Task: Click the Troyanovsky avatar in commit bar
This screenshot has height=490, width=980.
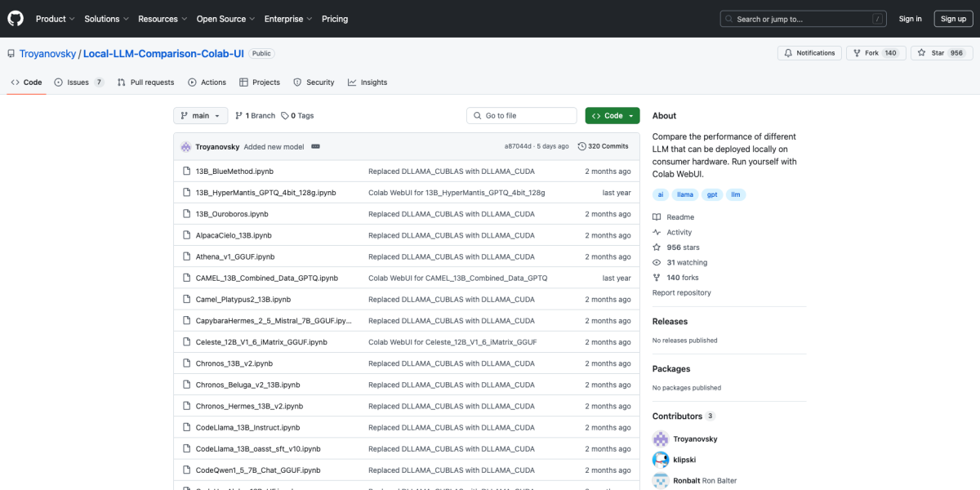Action: click(186, 146)
